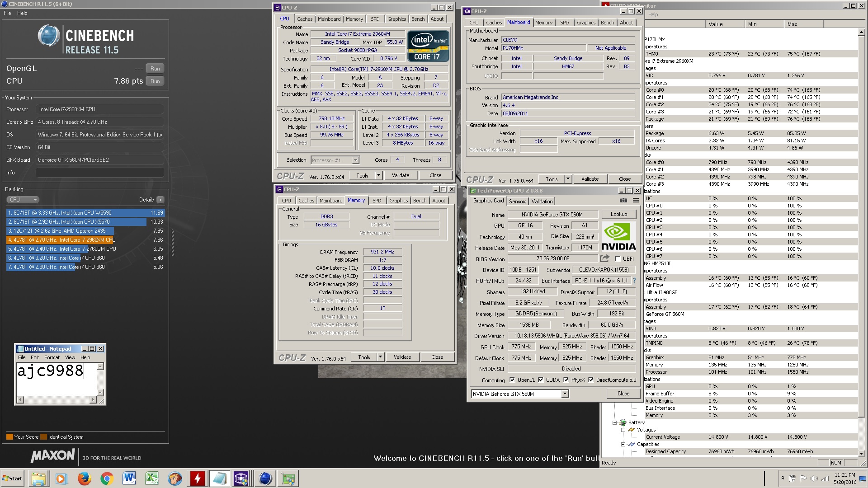Open Microsoft Excel from the taskbar
The width and height of the screenshot is (868, 488).
tap(152, 479)
